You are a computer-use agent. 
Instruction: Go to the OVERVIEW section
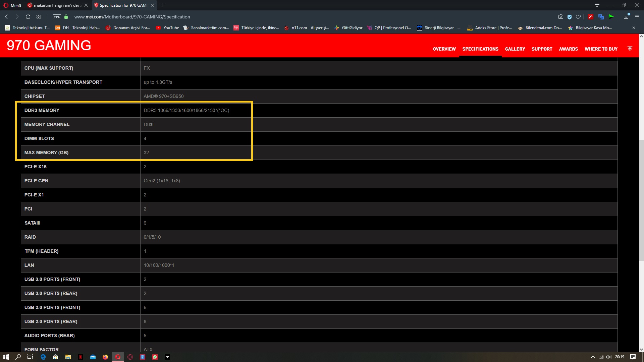444,49
